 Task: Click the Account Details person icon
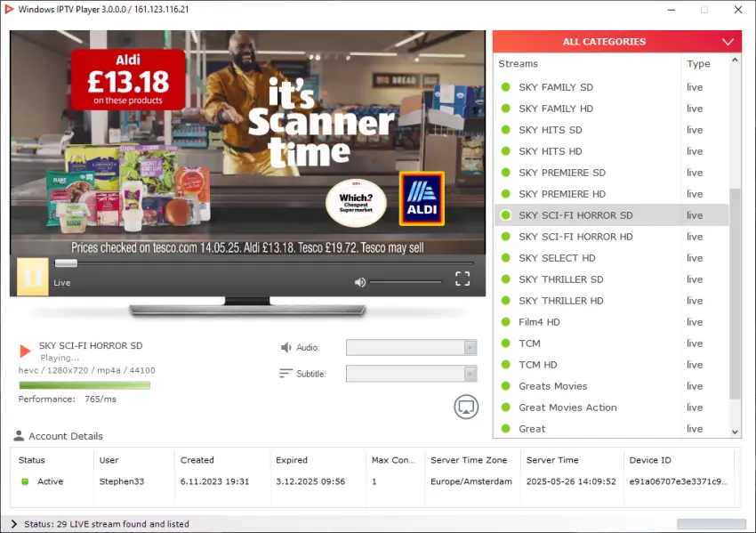(19, 435)
